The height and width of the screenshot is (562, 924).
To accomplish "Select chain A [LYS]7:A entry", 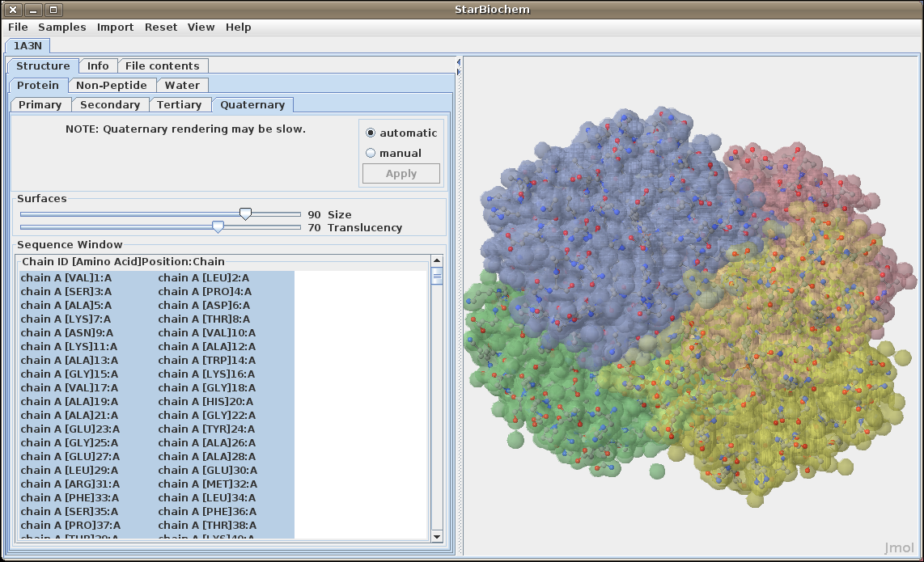I will click(x=66, y=319).
